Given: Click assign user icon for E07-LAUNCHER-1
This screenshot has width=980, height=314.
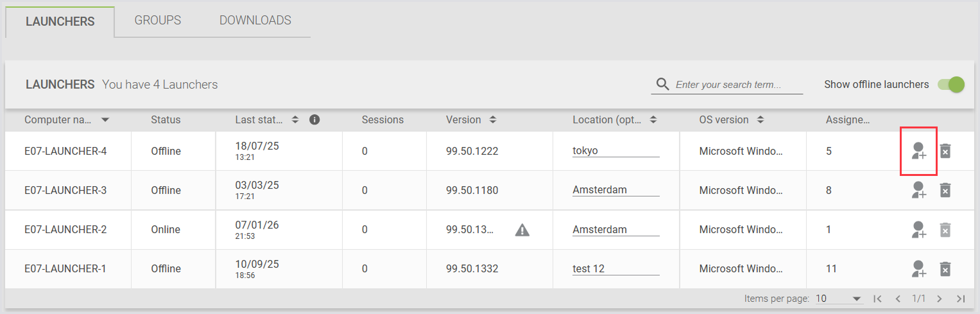Looking at the screenshot, I should pyautogui.click(x=919, y=269).
